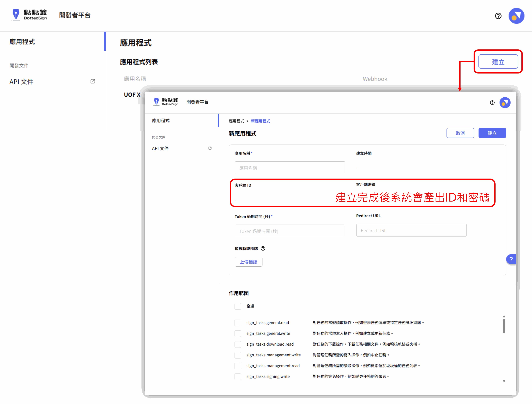Click the help tooltip icon beside 稽核軌跡標誌
This screenshot has height=404, width=532.
click(263, 248)
